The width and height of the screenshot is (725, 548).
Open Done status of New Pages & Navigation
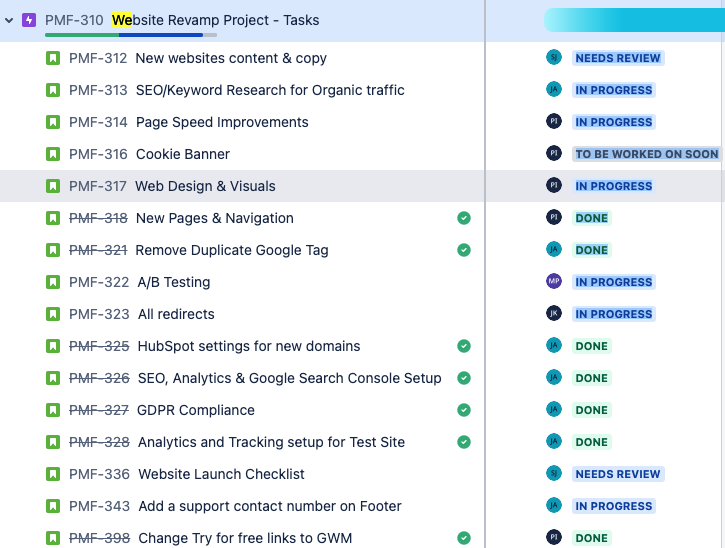coord(592,218)
